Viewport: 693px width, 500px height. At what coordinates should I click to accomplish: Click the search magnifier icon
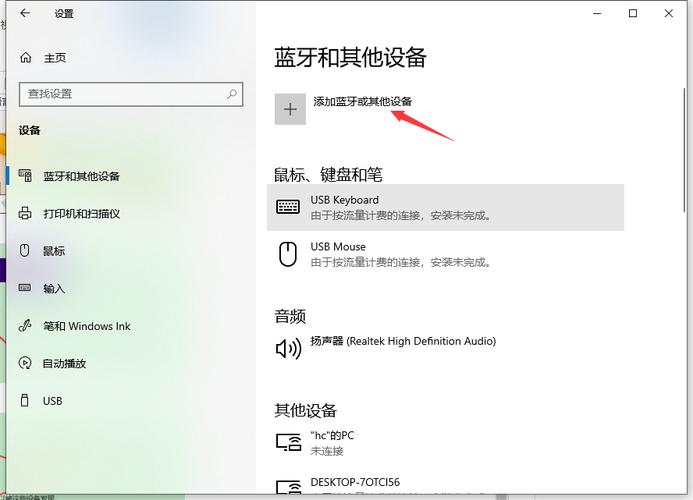[232, 94]
